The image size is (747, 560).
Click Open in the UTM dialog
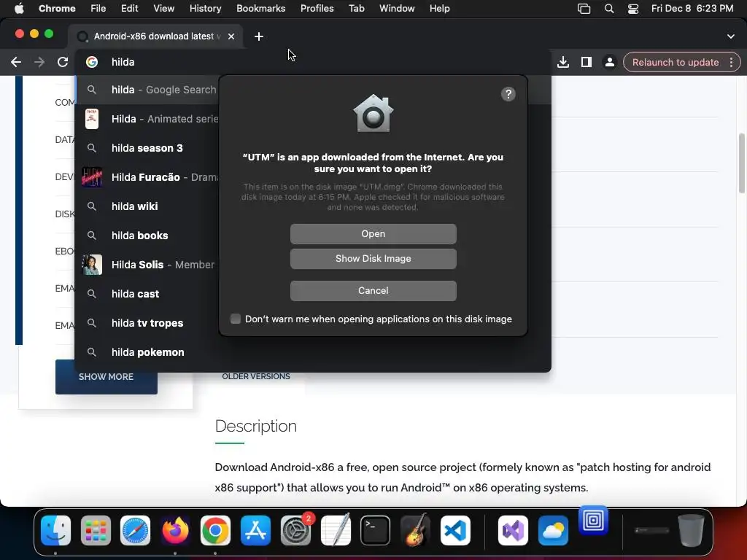pyautogui.click(x=373, y=234)
